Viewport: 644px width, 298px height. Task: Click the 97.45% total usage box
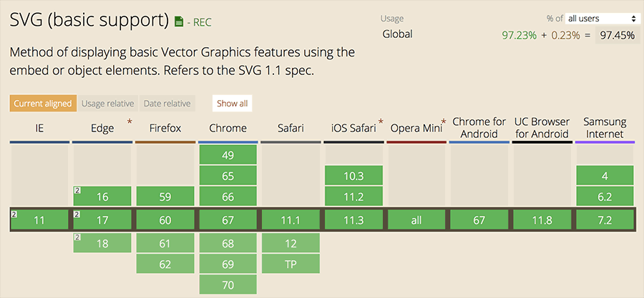coord(618,36)
